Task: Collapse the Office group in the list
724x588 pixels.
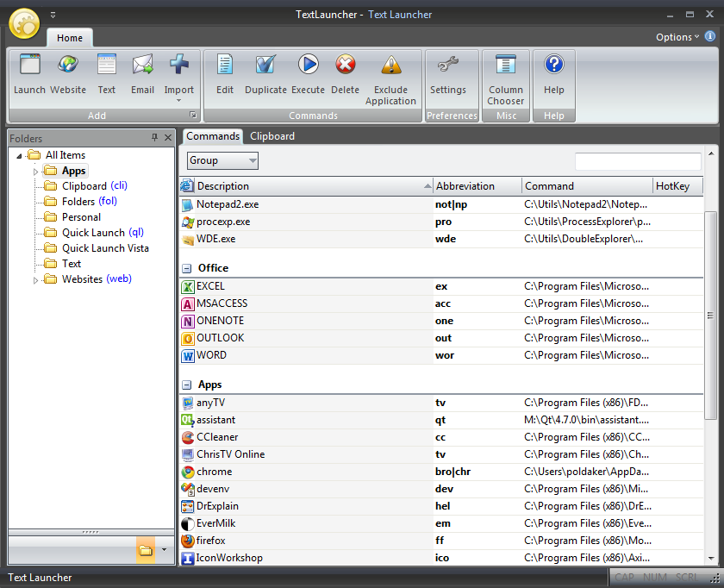Action: 186,268
